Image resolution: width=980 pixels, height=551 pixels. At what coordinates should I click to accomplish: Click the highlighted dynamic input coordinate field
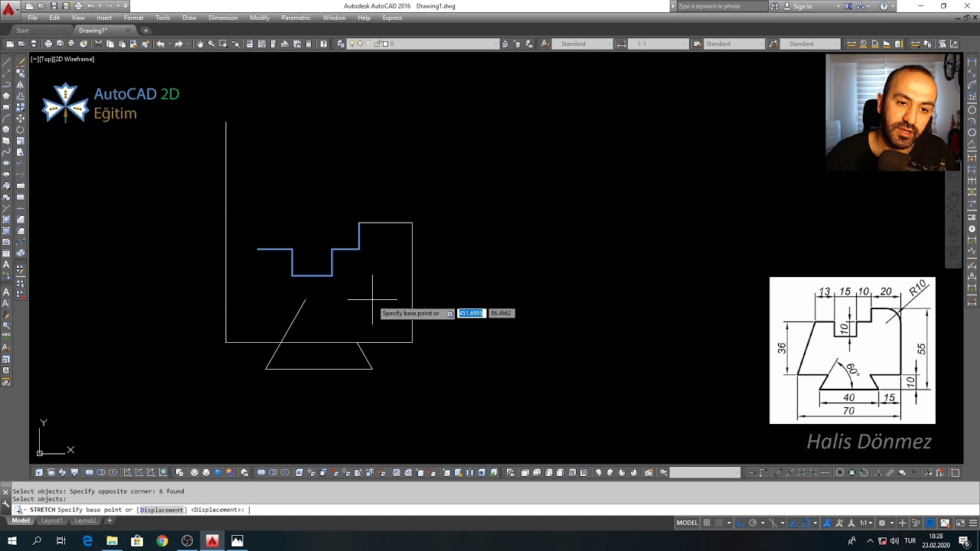[471, 313]
